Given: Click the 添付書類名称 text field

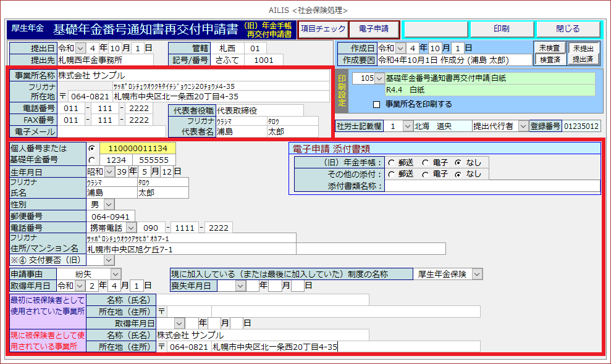Looking at the screenshot, I should 492,186.
